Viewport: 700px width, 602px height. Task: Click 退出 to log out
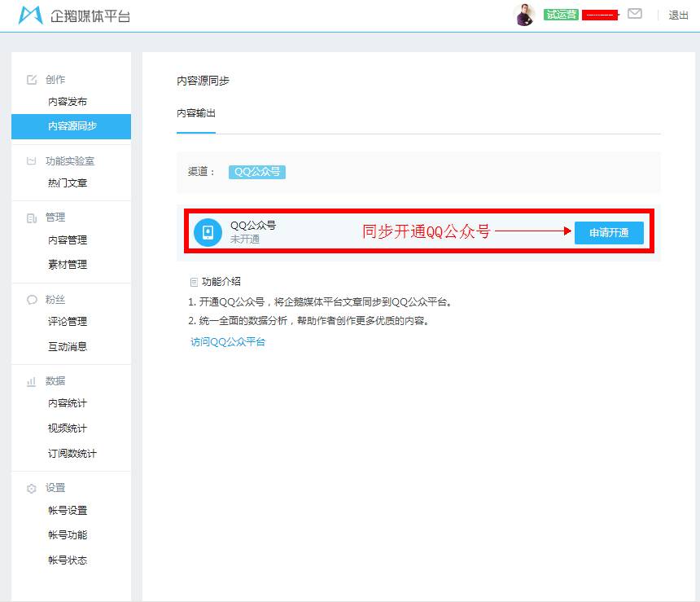(x=678, y=15)
